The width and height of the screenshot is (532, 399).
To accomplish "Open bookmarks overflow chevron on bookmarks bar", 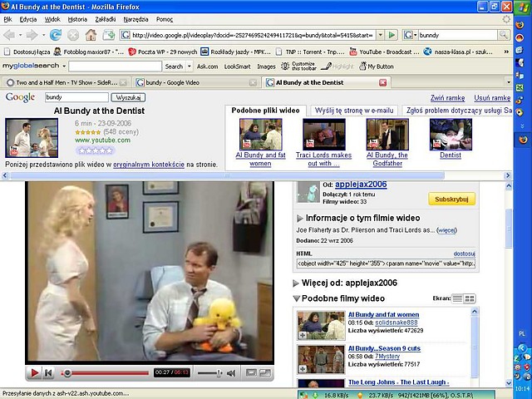I will point(506,52).
